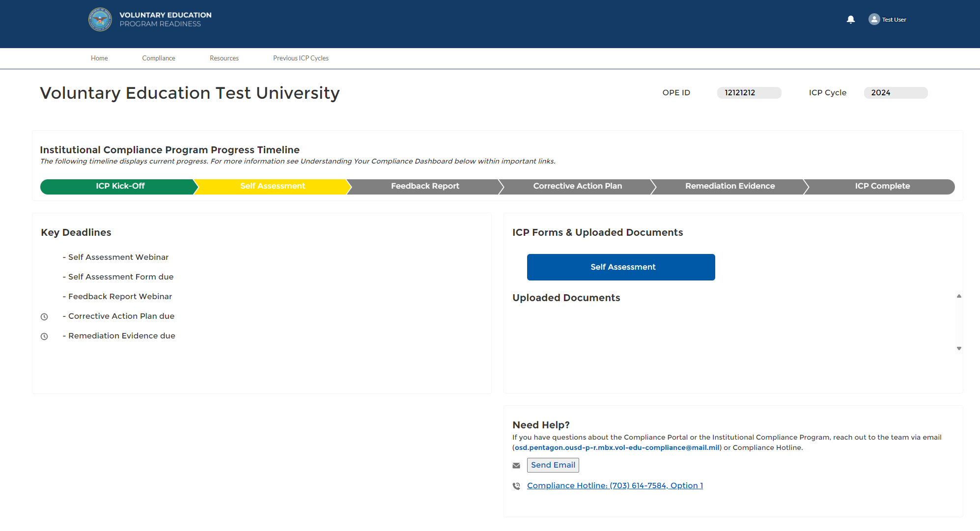
Task: Click the phone icon beside Compliance Hotline
Action: (x=516, y=486)
